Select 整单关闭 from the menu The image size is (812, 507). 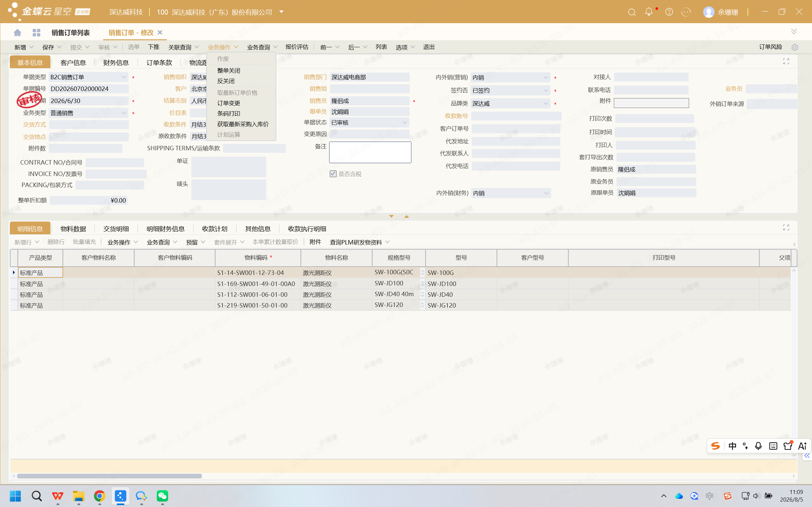click(x=228, y=71)
